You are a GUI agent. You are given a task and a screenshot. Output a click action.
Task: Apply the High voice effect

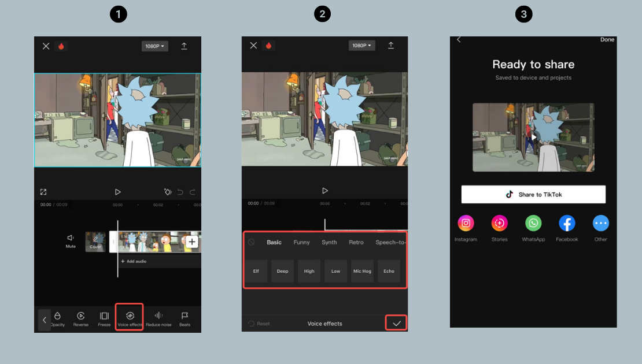[309, 271]
